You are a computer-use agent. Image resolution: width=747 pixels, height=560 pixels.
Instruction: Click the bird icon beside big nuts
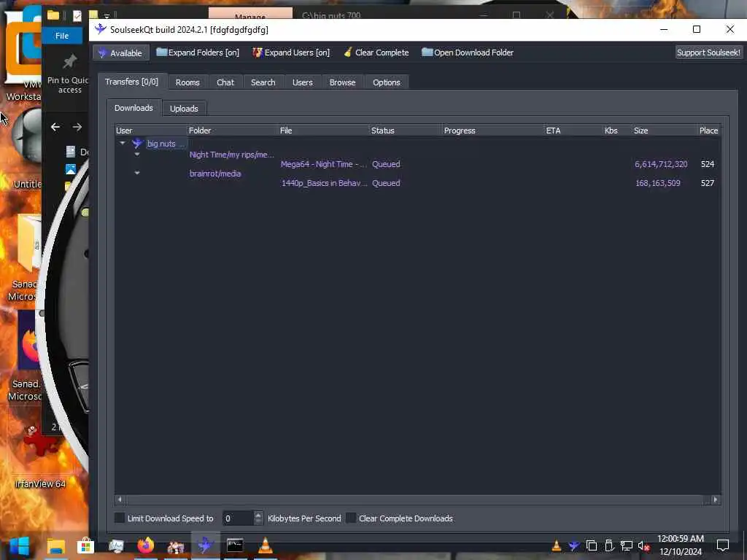click(138, 143)
